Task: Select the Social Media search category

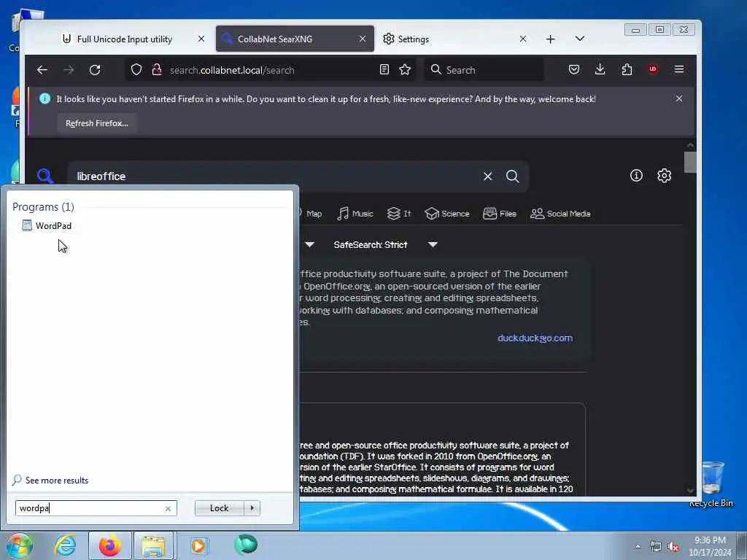Action: pyautogui.click(x=560, y=214)
